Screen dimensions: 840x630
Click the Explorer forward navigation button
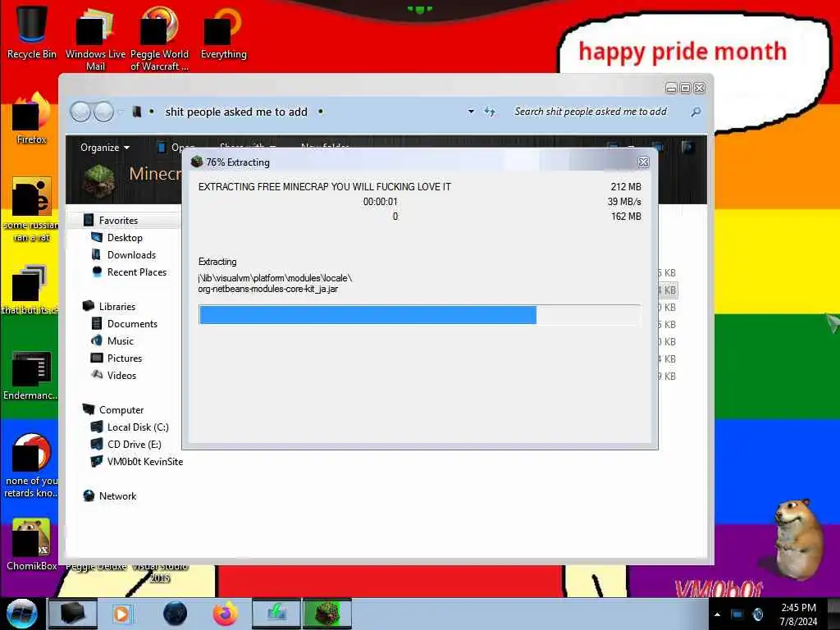(x=104, y=112)
